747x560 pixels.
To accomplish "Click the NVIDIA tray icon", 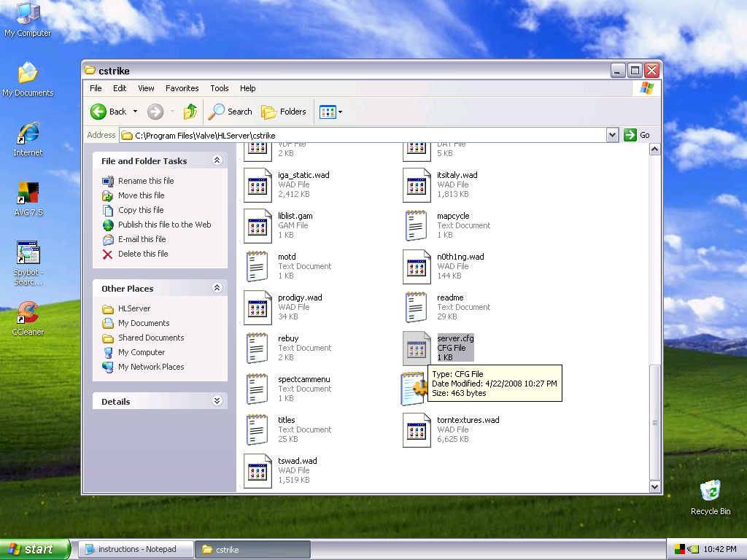I will tap(692, 550).
